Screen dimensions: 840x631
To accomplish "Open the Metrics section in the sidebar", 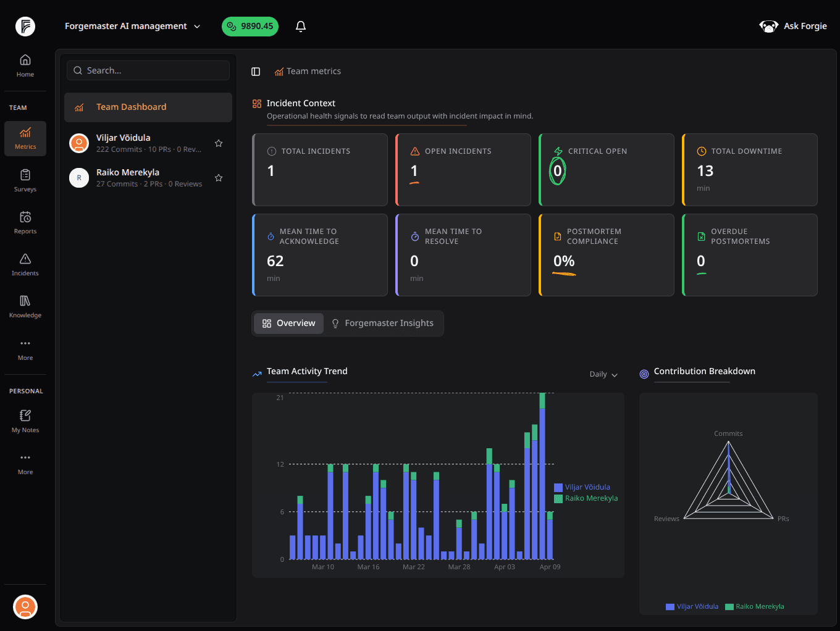I will pyautogui.click(x=25, y=138).
